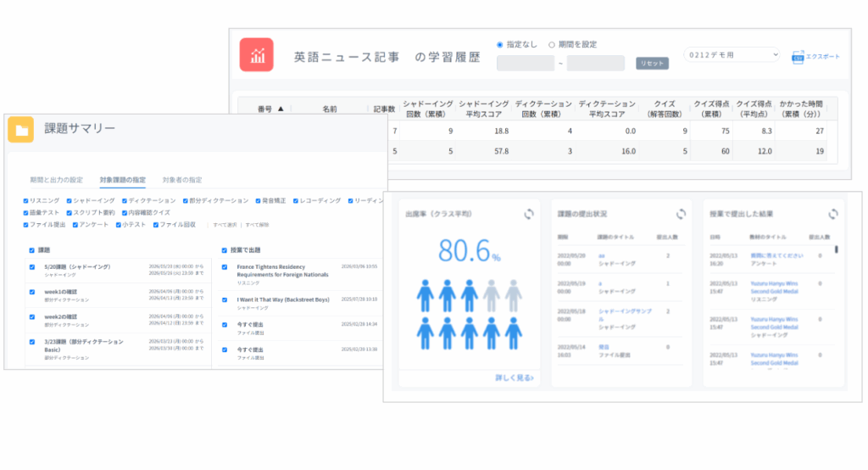
Task: Sort by 番号 using the triangle arrow
Action: coord(281,109)
